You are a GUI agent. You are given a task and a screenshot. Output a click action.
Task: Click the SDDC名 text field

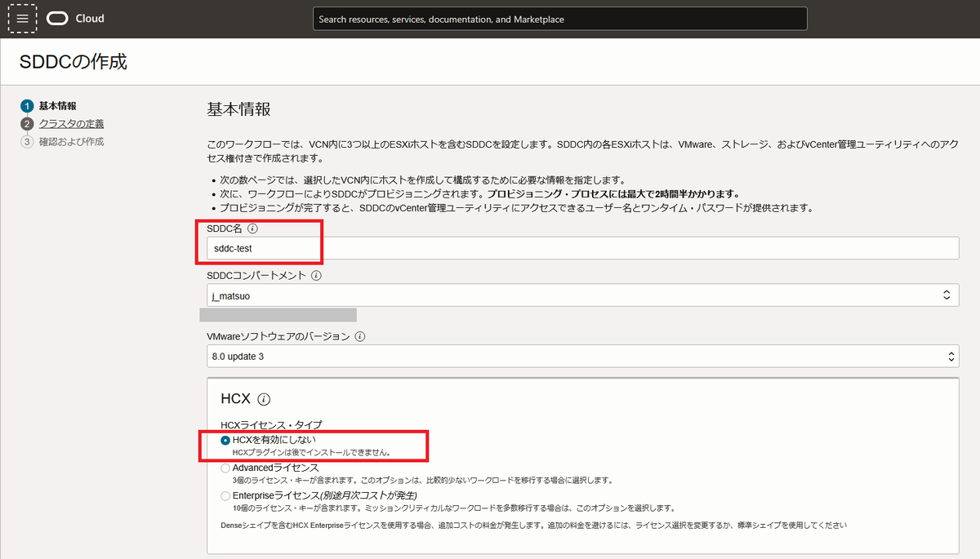[x=583, y=248]
